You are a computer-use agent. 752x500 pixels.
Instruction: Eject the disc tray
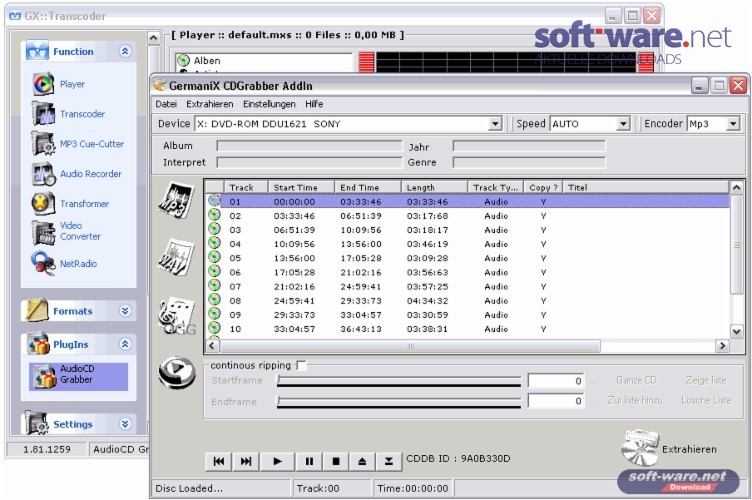pyautogui.click(x=362, y=461)
